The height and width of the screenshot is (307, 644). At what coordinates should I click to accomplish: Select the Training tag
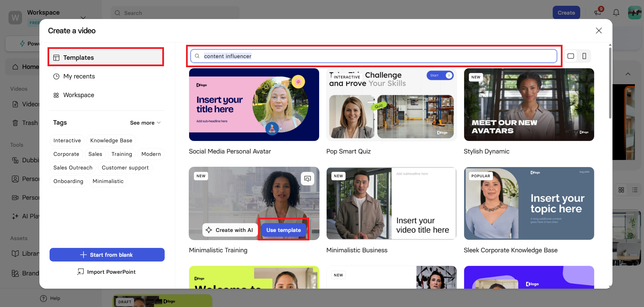click(122, 154)
